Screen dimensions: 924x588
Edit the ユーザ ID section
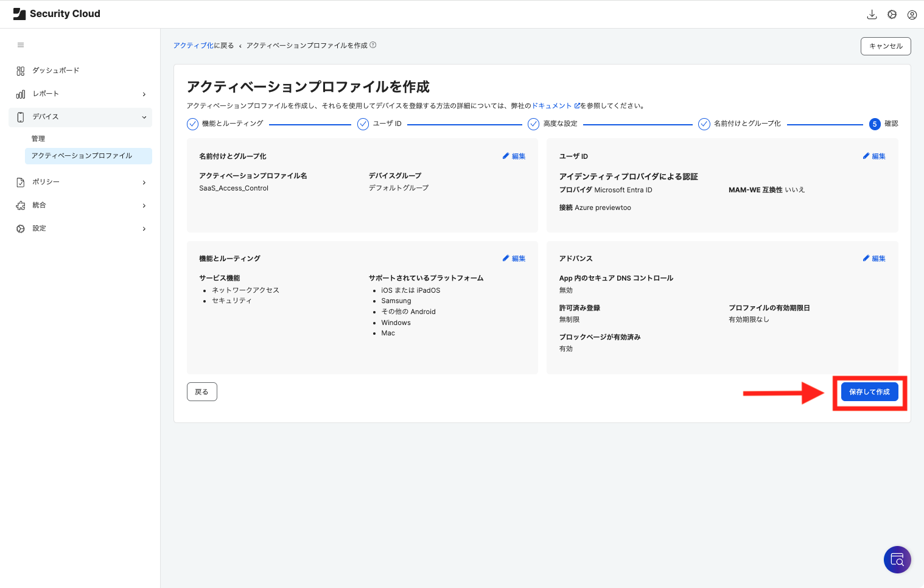pyautogui.click(x=874, y=156)
